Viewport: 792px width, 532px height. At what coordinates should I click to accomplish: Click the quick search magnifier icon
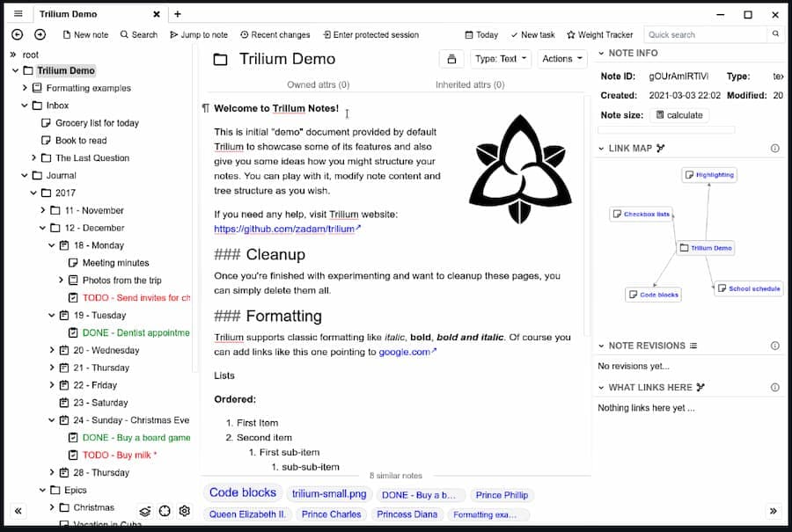point(775,34)
